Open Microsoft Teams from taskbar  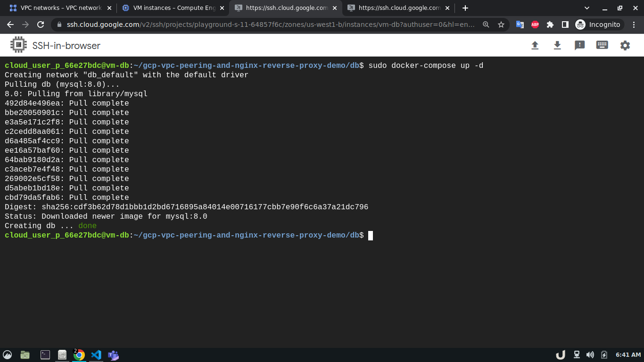coord(113,355)
